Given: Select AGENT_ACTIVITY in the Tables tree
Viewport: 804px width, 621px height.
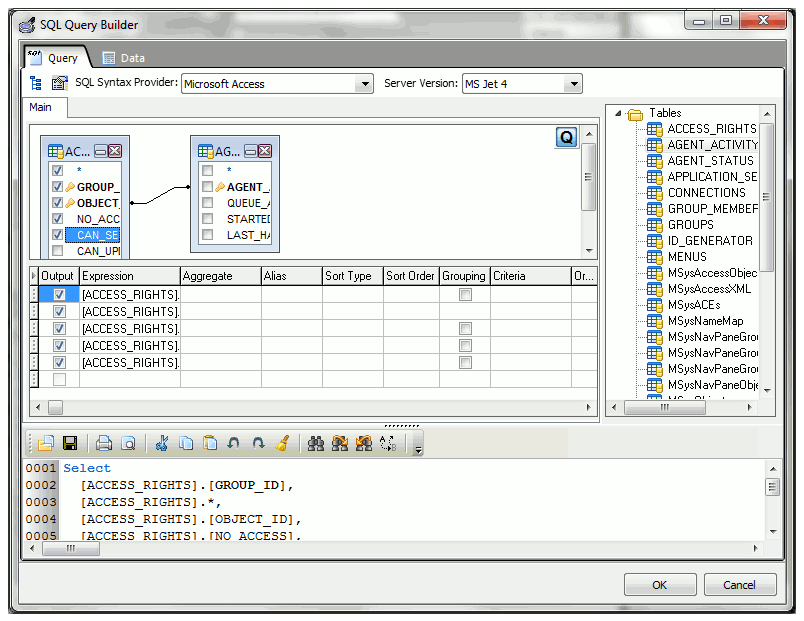Looking at the screenshot, I should pyautogui.click(x=712, y=145).
